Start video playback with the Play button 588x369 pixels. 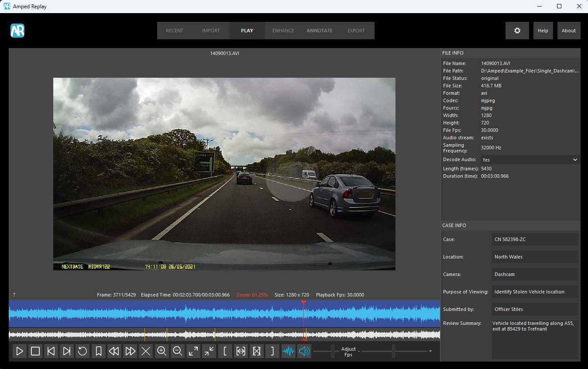20,351
